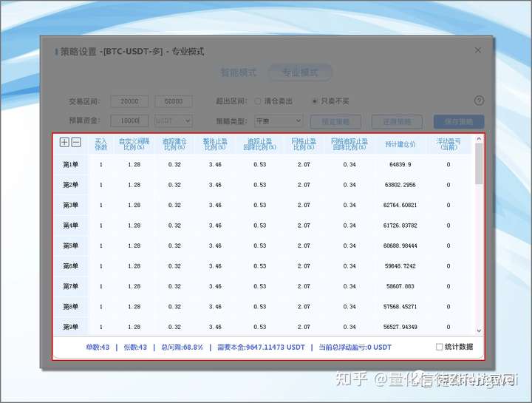Click the table scrollbar up arrow

tap(479, 138)
